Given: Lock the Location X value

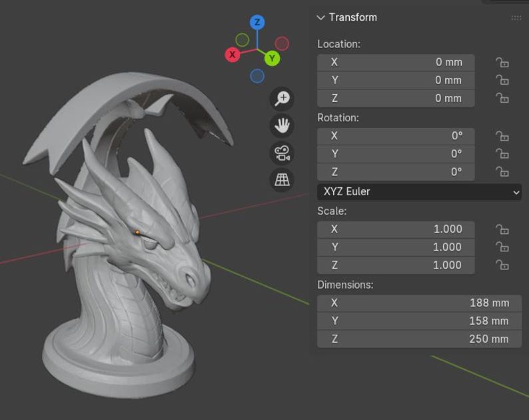Looking at the screenshot, I should click(502, 63).
